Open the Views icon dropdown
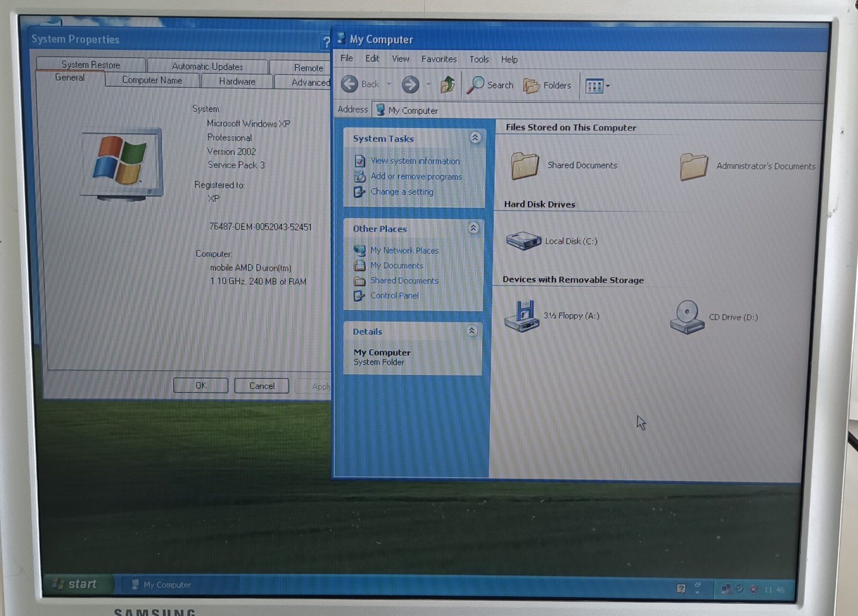This screenshot has width=858, height=616. [597, 86]
